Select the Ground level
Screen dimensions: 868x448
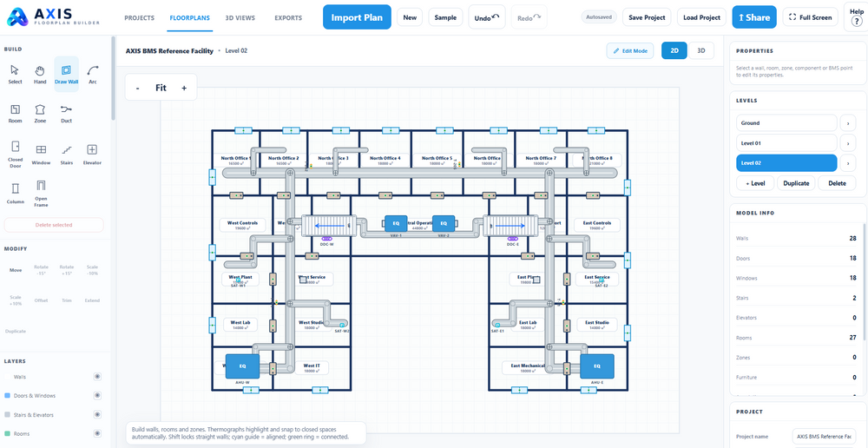tap(786, 123)
